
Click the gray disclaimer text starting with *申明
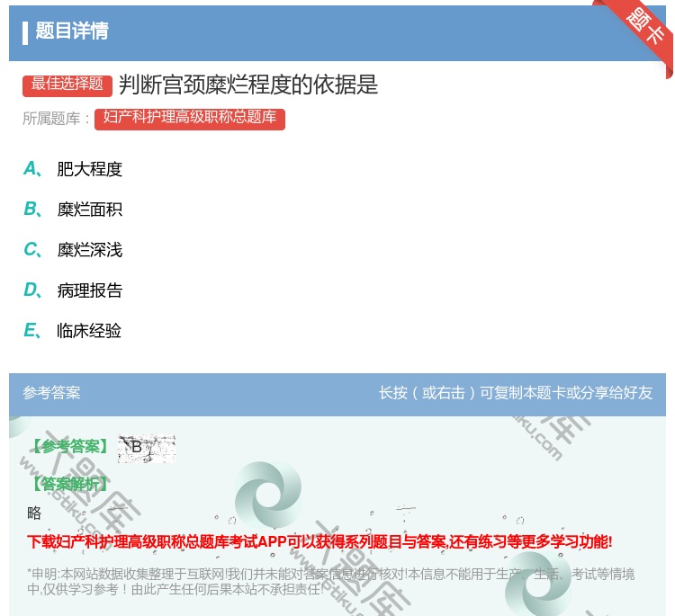(330, 581)
